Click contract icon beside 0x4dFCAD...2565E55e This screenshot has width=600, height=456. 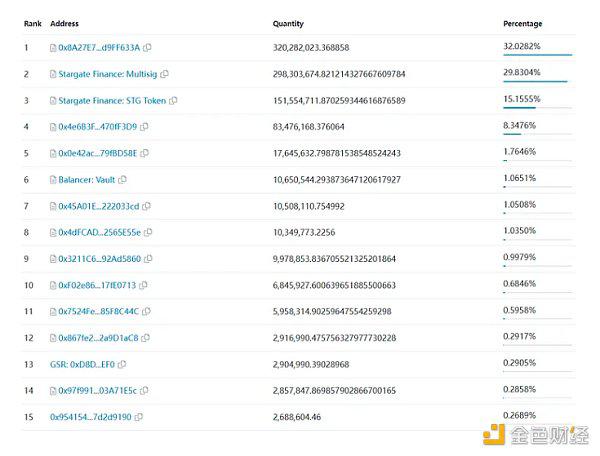53,233
